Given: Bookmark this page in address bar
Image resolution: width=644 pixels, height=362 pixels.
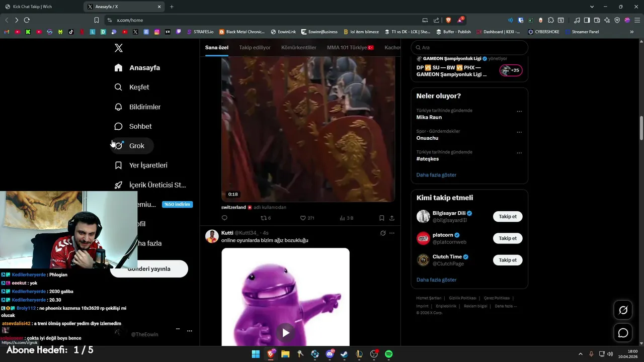Looking at the screenshot, I should pyautogui.click(x=96, y=20).
